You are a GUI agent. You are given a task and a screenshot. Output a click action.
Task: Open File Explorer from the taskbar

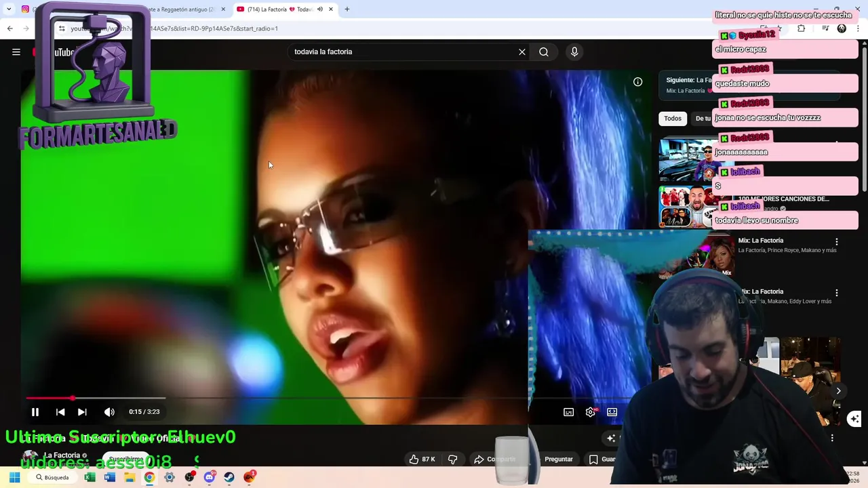click(130, 477)
